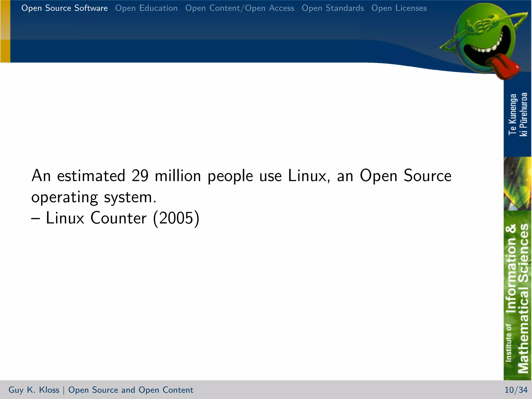532x399 pixels.
Task: Click the 10/34 slide page number
Action: (x=516, y=390)
